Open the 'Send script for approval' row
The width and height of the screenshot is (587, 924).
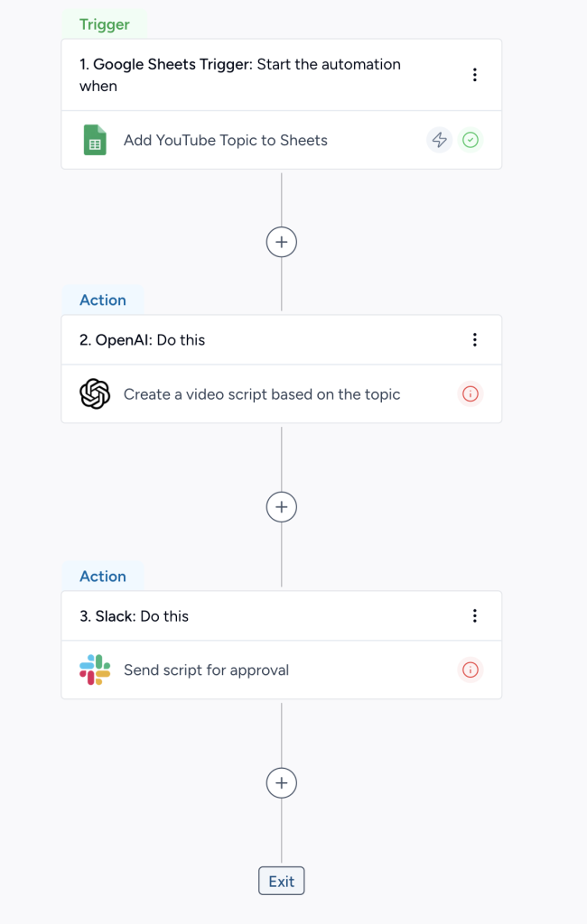tap(207, 670)
